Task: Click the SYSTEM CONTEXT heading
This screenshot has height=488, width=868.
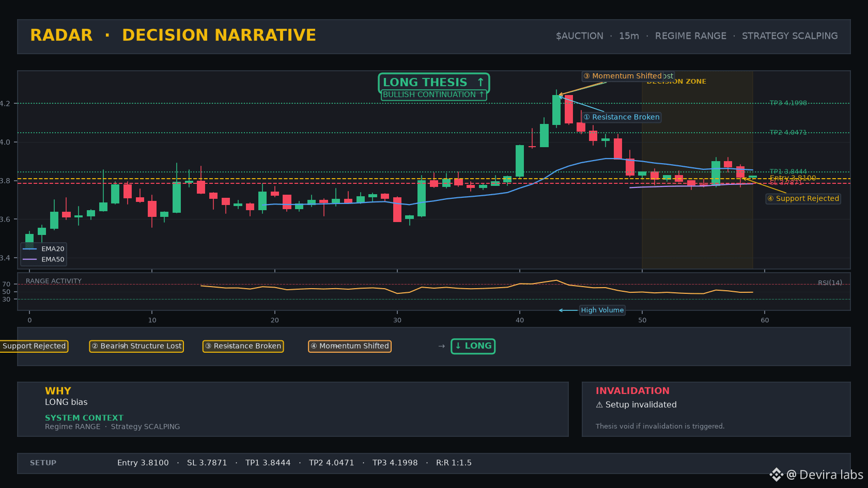Action: point(84,418)
